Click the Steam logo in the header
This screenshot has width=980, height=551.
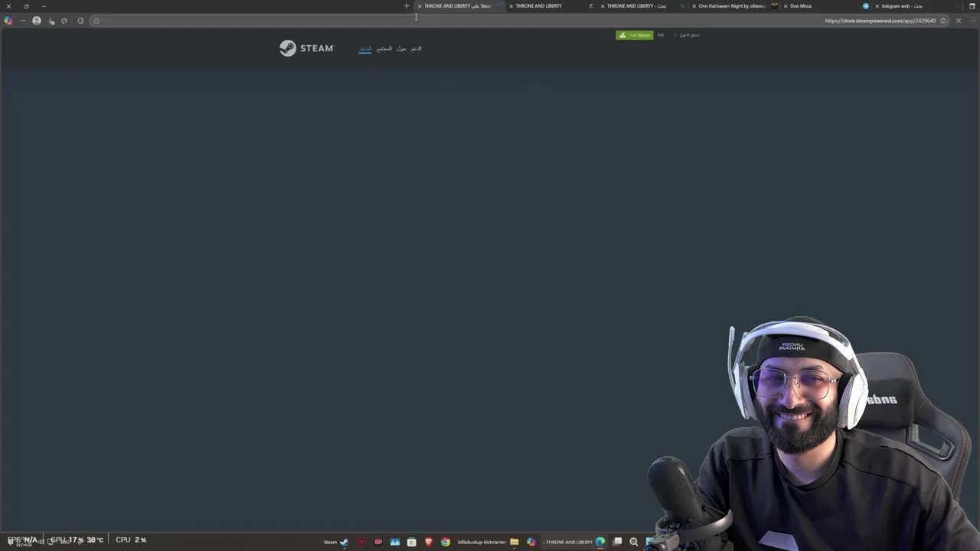(x=306, y=48)
